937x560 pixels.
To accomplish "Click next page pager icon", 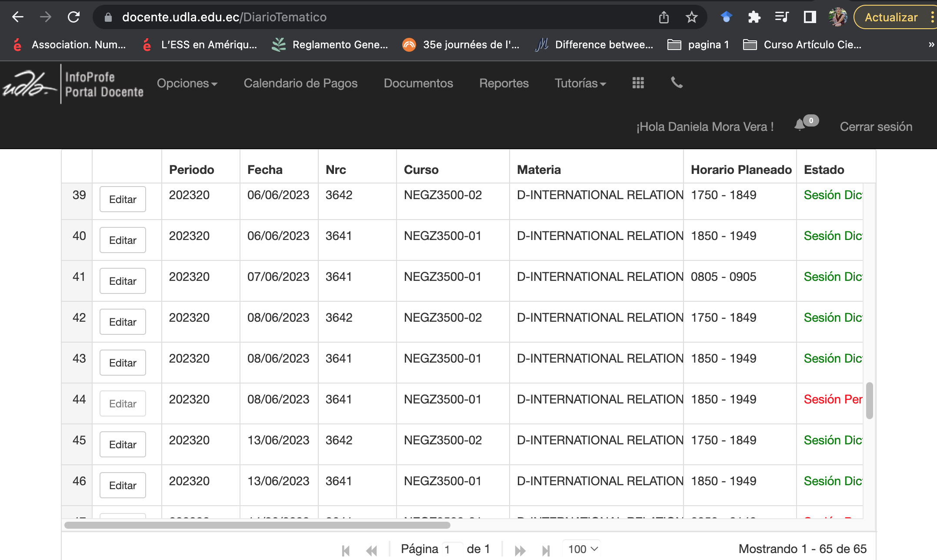I will 520,550.
